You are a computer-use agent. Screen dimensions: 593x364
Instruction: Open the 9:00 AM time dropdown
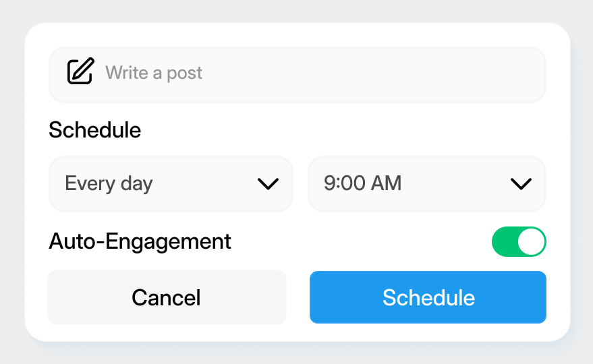coord(427,184)
